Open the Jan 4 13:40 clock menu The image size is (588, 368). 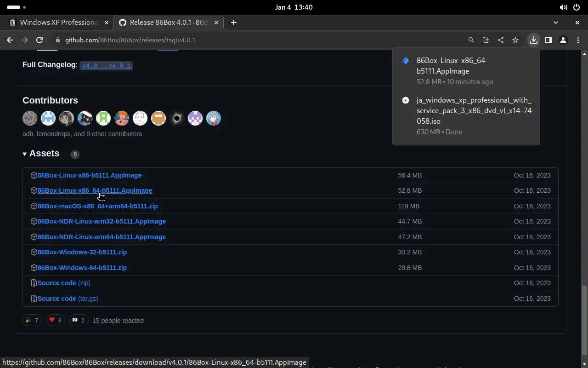294,7
